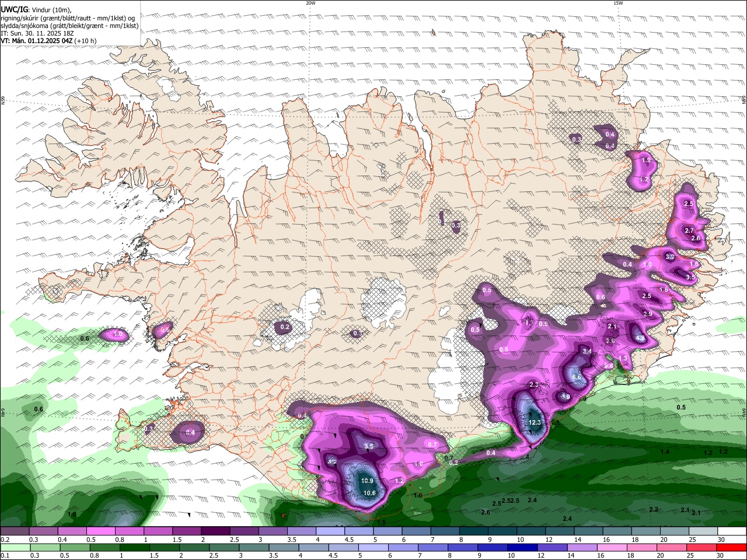Click the "3.4" precipitation value on the map
Screen dimensions: 747x560
(587, 351)
